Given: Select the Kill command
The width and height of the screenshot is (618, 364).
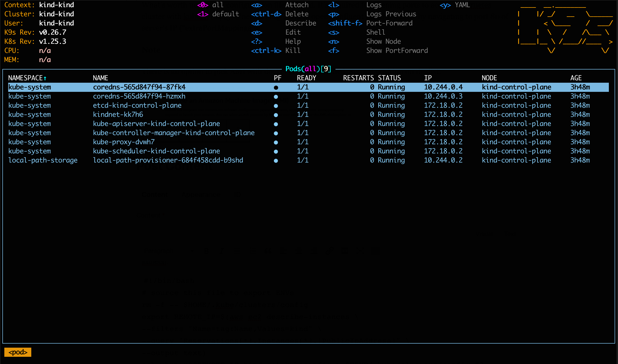Looking at the screenshot, I should [x=293, y=50].
